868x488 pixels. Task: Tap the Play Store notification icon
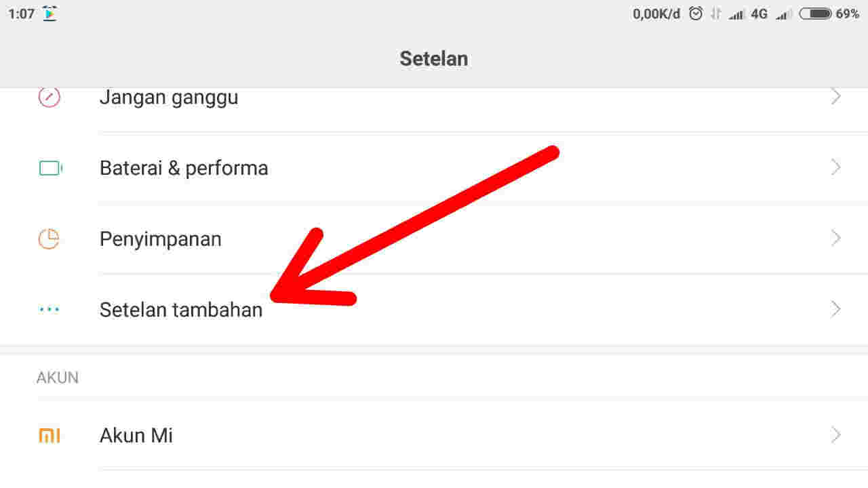[50, 14]
